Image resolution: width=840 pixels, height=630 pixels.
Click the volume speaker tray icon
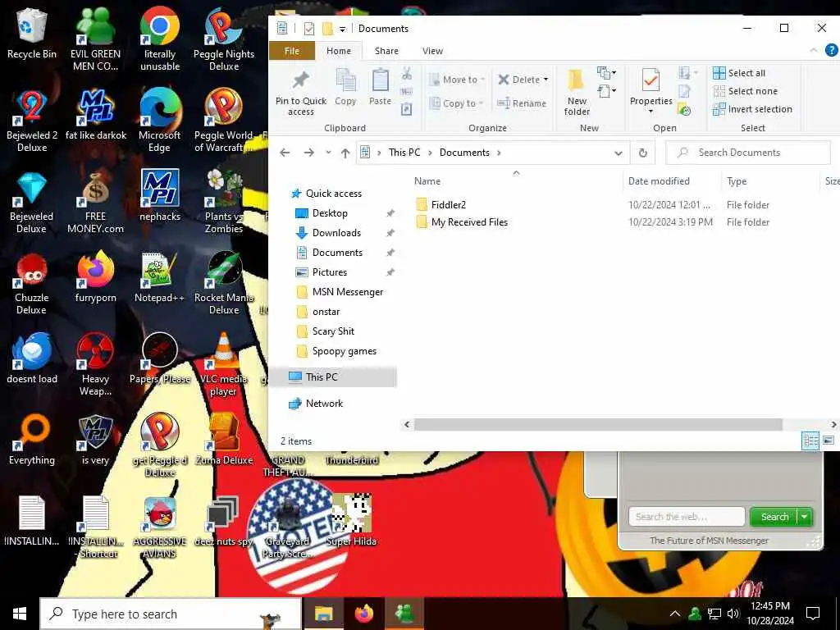tap(733, 614)
